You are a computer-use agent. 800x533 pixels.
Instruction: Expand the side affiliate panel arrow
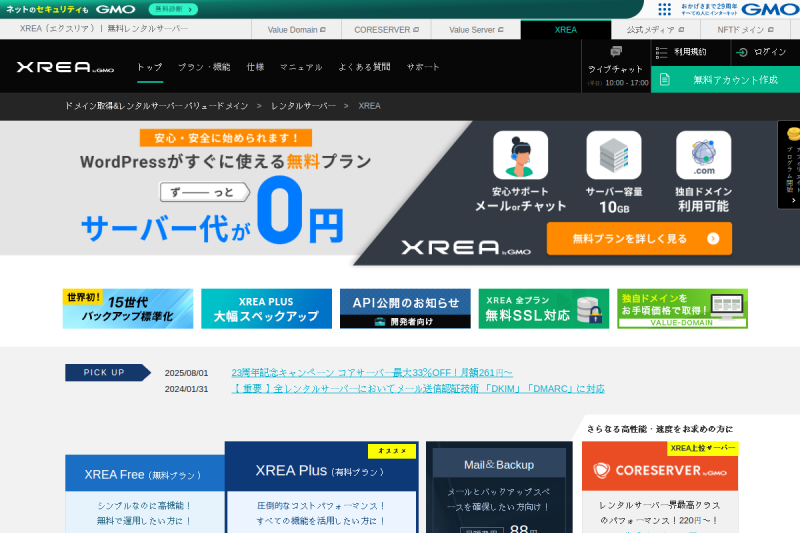[793, 200]
